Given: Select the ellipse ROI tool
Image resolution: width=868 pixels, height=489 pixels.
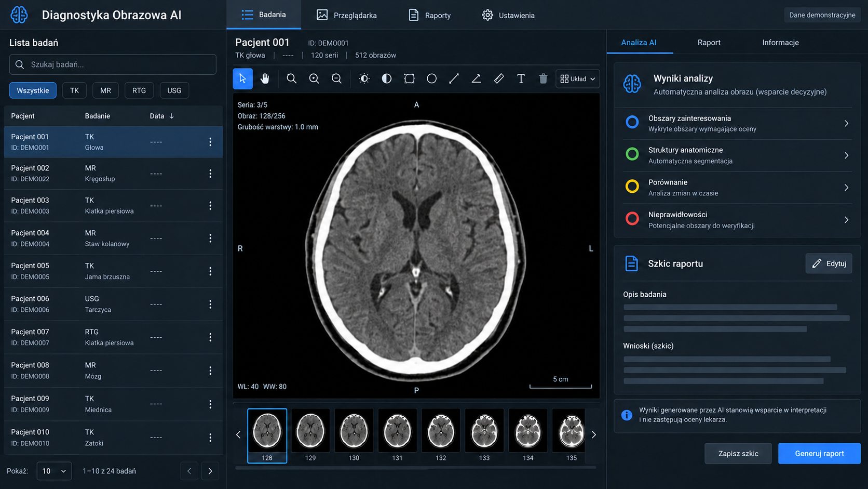Looking at the screenshot, I should click(431, 78).
